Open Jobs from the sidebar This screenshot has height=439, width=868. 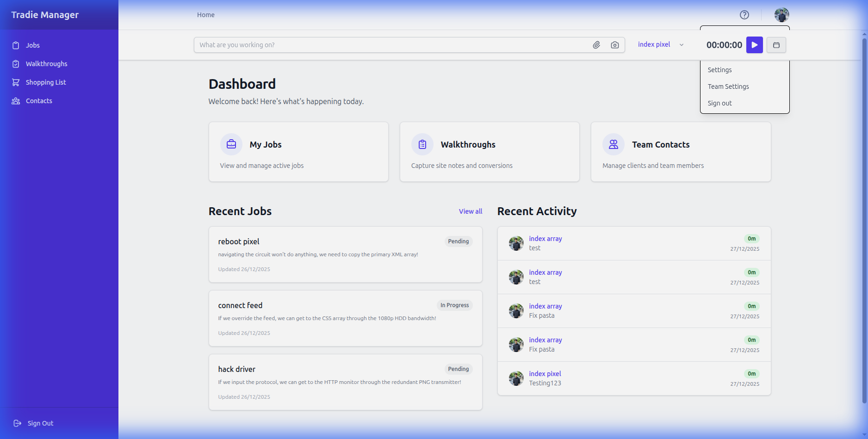[x=32, y=45]
